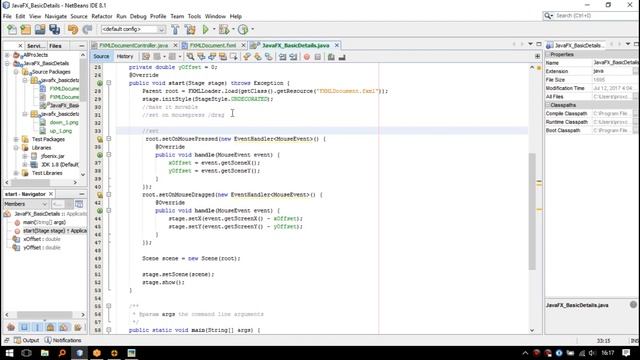Toggle Show Fields filter in Navigator

click(x=24, y=327)
